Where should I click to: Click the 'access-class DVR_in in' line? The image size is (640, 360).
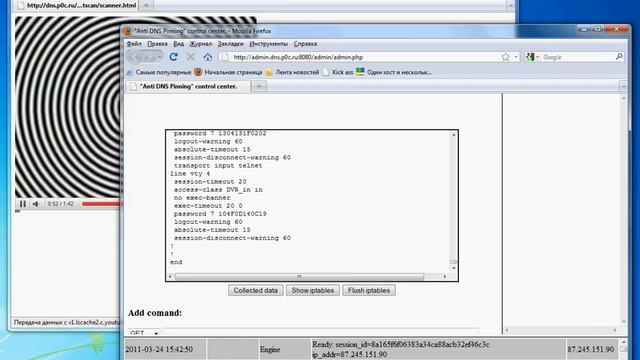(218, 189)
